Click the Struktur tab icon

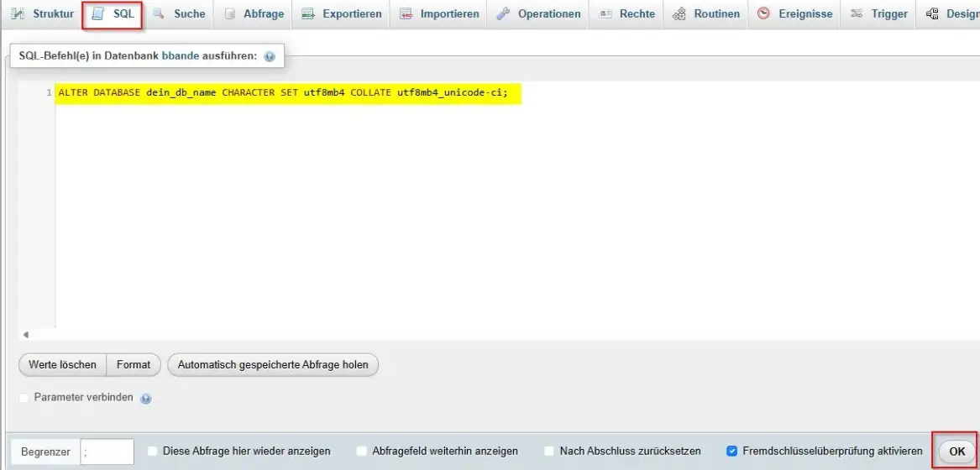coord(18,14)
